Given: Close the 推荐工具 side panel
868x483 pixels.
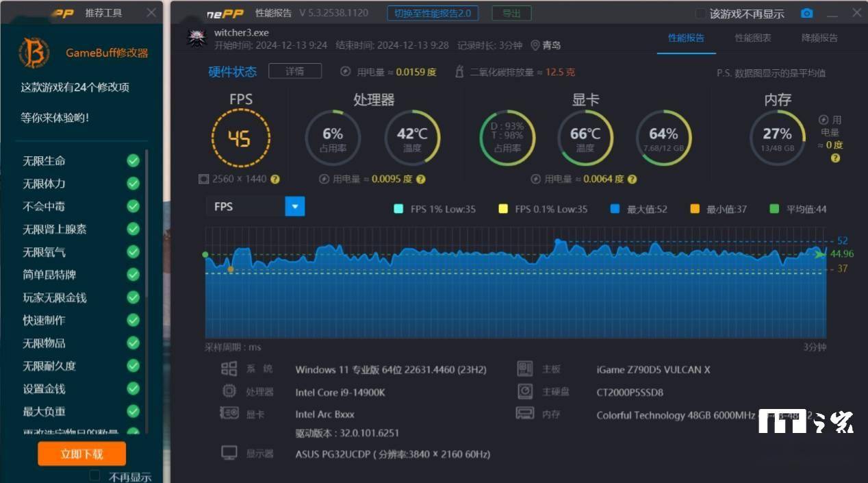Looking at the screenshot, I should pyautogui.click(x=151, y=13).
